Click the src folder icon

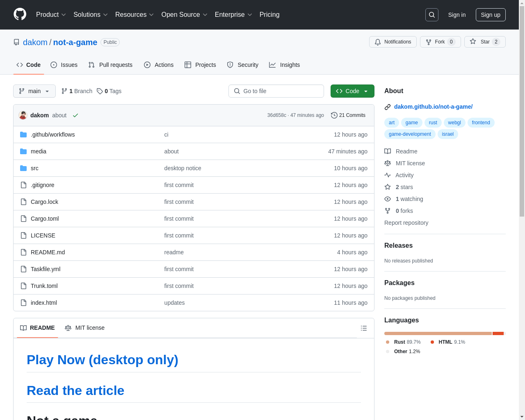(x=23, y=168)
